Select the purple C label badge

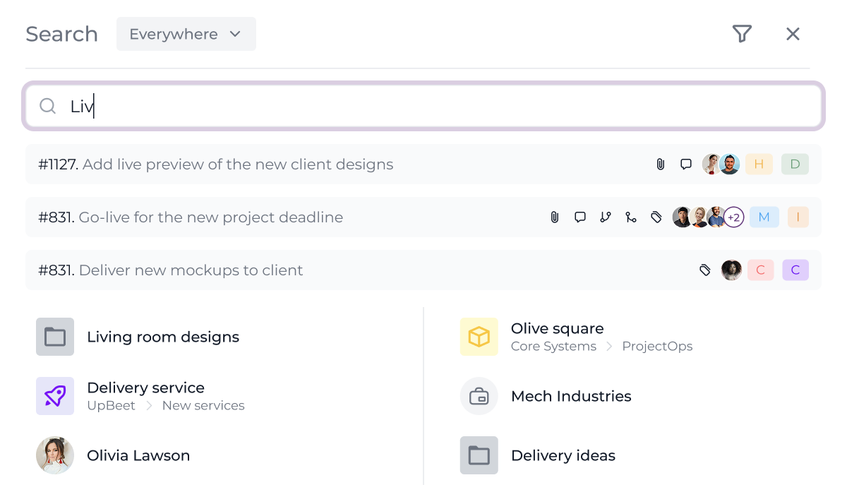[795, 270]
